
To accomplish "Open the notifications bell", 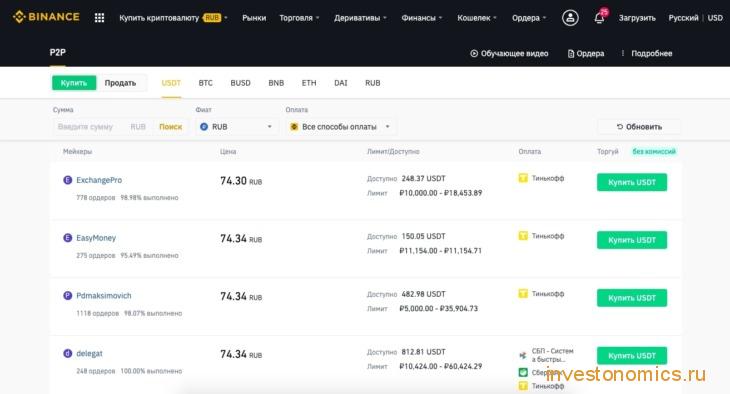I will 600,18.
